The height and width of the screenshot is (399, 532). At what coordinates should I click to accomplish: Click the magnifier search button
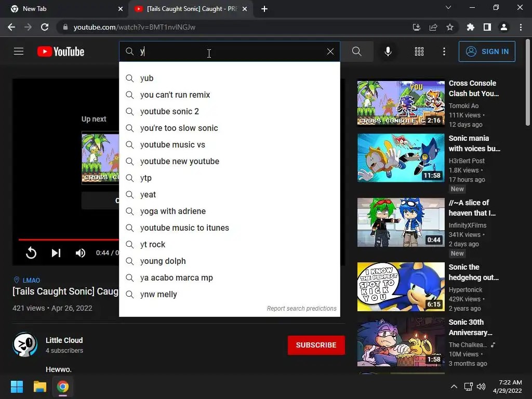(356, 51)
